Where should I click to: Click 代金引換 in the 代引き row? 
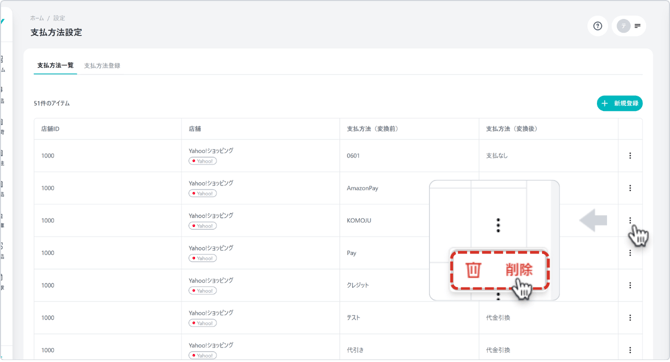[x=498, y=350]
